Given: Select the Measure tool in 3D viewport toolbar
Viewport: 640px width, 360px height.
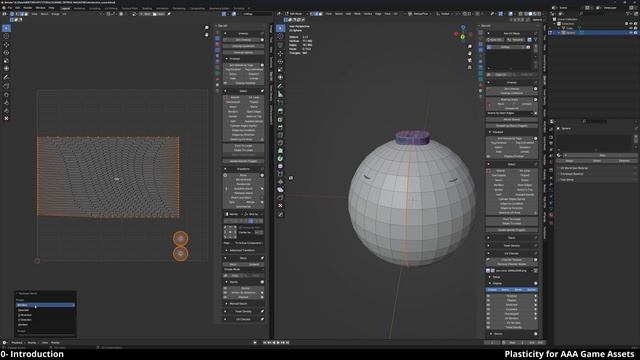Looking at the screenshot, I should tap(280, 95).
